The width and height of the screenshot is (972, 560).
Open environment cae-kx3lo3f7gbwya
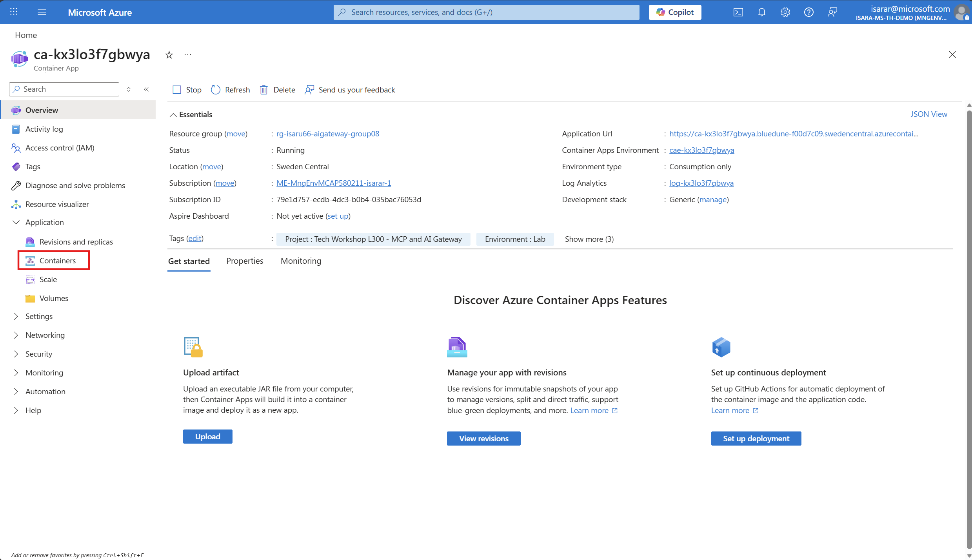tap(701, 150)
